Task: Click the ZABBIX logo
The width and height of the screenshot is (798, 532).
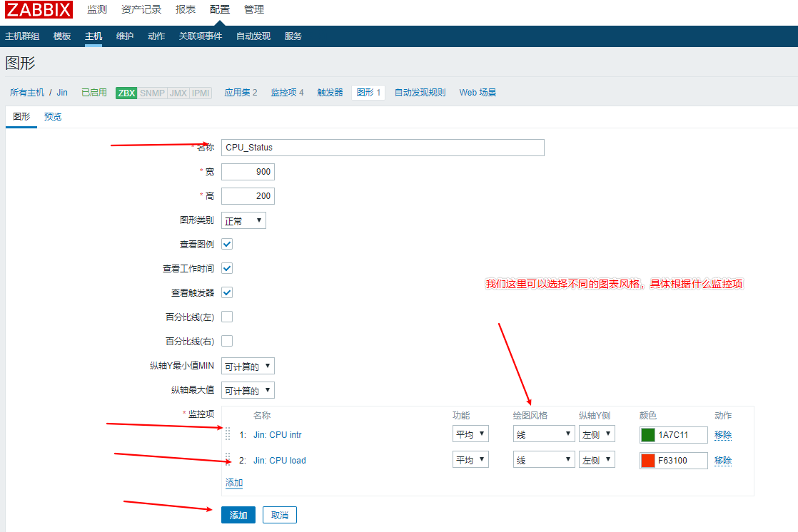Action: click(39, 10)
